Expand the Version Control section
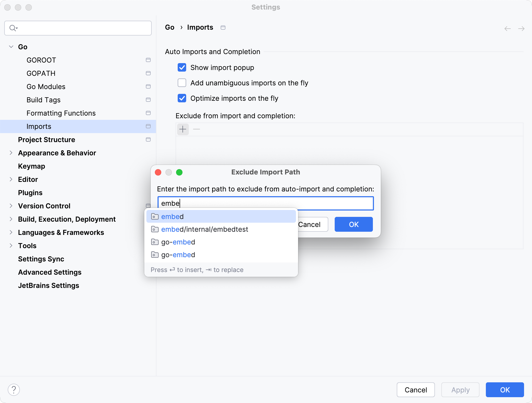The image size is (532, 403). point(11,206)
